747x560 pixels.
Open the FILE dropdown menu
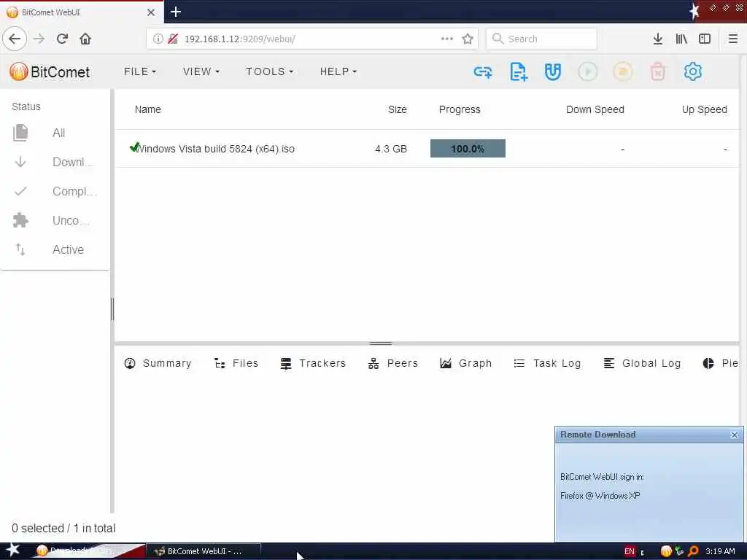[139, 71]
